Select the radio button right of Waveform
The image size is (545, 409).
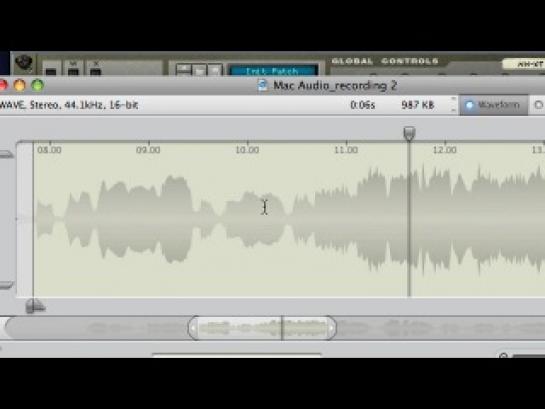(538, 105)
